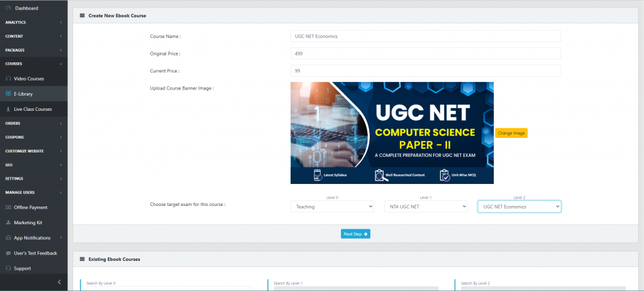Click the E-Library book icon

coord(8,94)
